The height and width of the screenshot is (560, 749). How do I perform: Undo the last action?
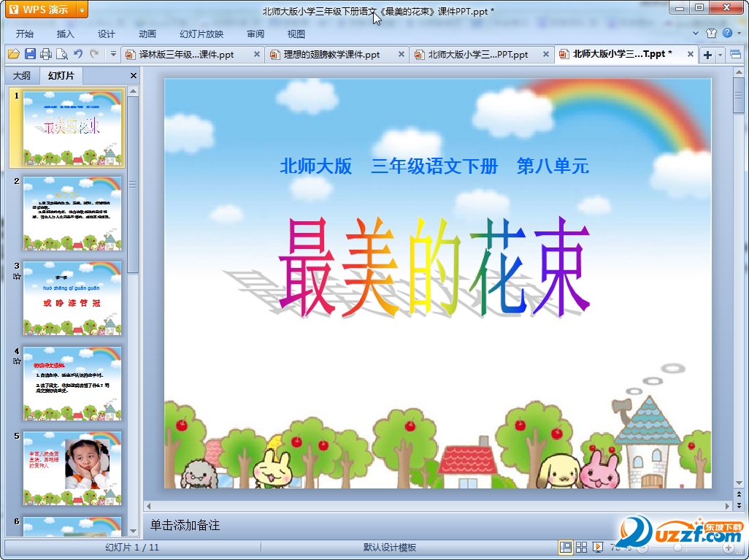[78, 54]
